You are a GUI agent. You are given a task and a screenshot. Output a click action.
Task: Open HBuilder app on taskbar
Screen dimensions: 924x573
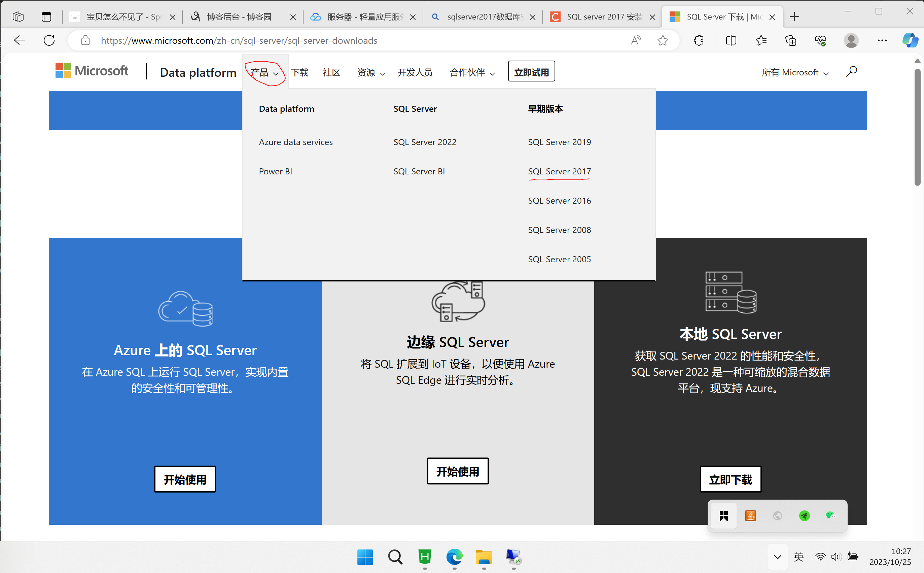(425, 557)
